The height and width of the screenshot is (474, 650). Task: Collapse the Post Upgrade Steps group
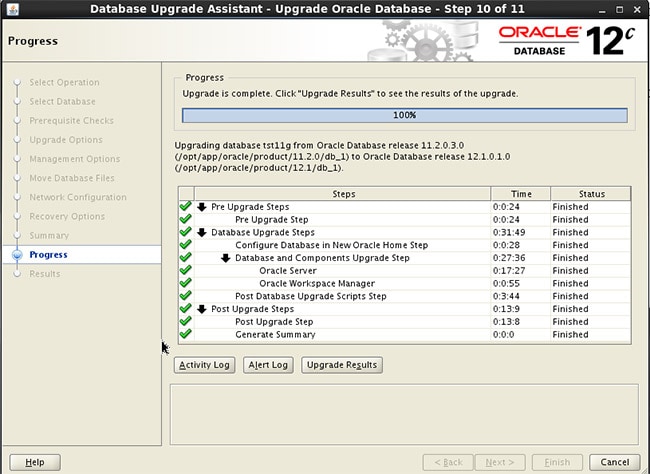click(x=202, y=309)
